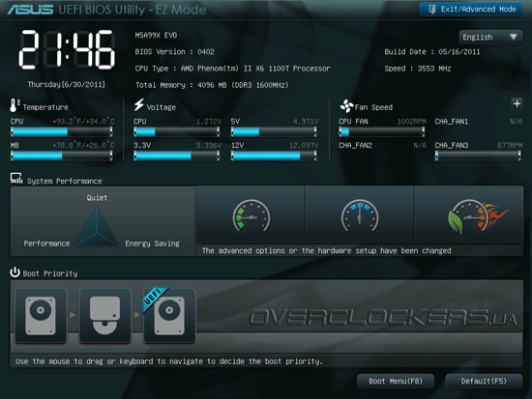Click the first hard drive boot device
Viewport: 532px width, 399px height.
pyautogui.click(x=41, y=316)
